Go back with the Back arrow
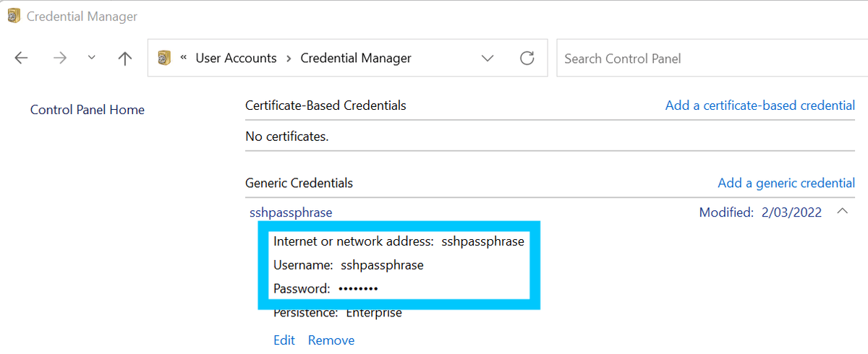The width and height of the screenshot is (868, 354). pos(21,59)
